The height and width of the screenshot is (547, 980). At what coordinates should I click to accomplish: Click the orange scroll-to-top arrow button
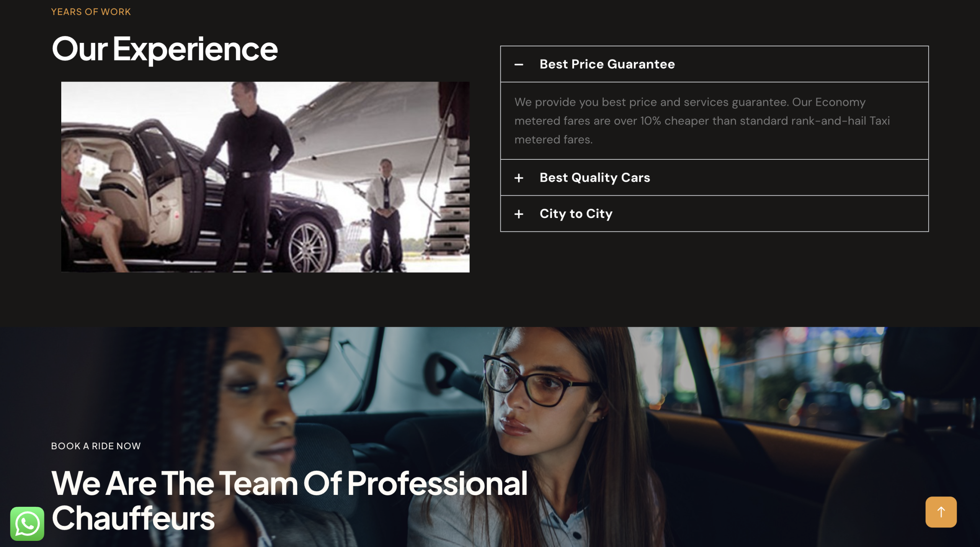(x=941, y=512)
